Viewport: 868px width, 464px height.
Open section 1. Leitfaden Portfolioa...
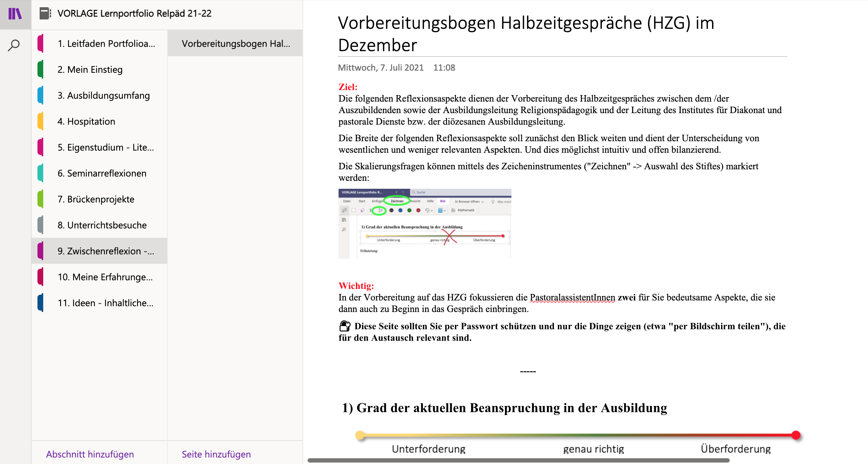[x=106, y=44]
